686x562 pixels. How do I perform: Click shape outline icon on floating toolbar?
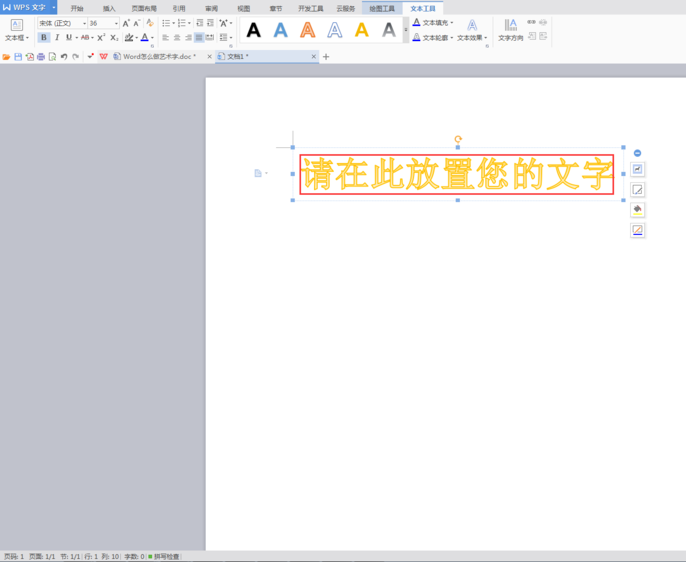click(637, 230)
